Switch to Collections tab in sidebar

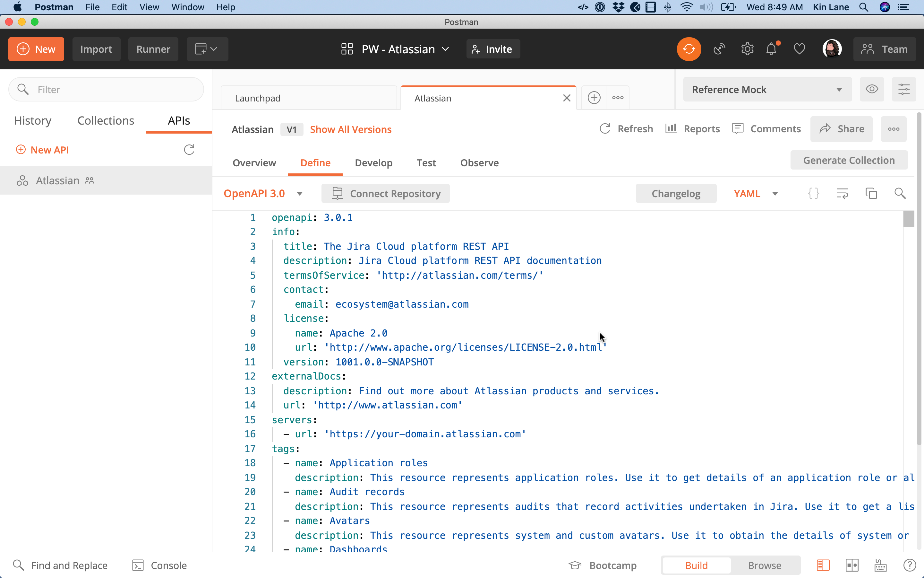click(106, 120)
